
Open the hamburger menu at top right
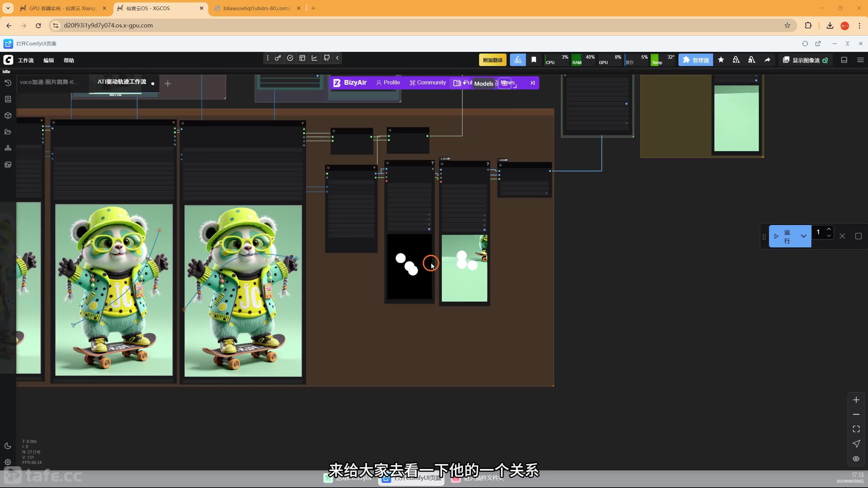tap(860, 60)
